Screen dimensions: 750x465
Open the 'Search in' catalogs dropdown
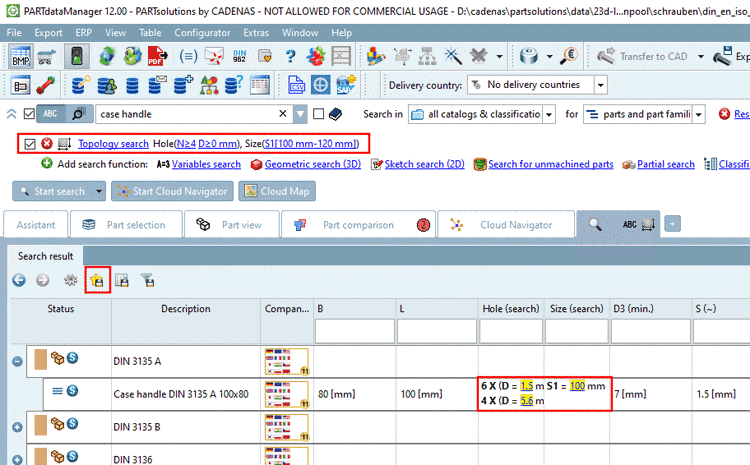click(549, 114)
